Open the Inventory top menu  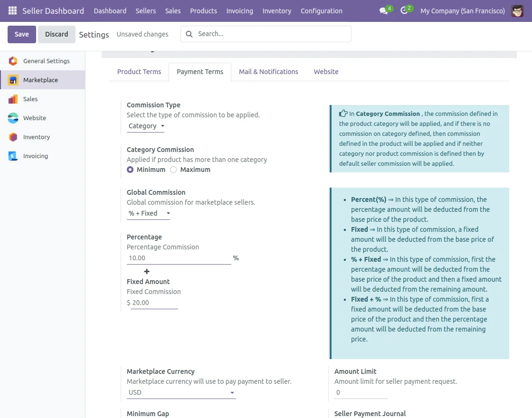pos(276,10)
